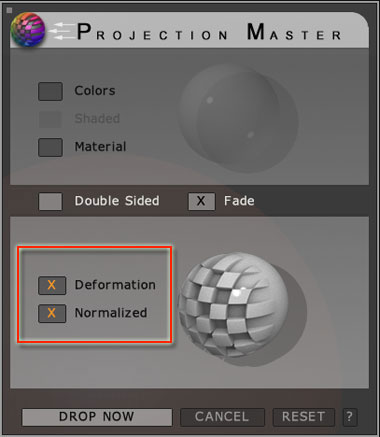This screenshot has width=380, height=437.
Task: Toggle the dimmed Shaded checkbox
Action: pos(50,119)
